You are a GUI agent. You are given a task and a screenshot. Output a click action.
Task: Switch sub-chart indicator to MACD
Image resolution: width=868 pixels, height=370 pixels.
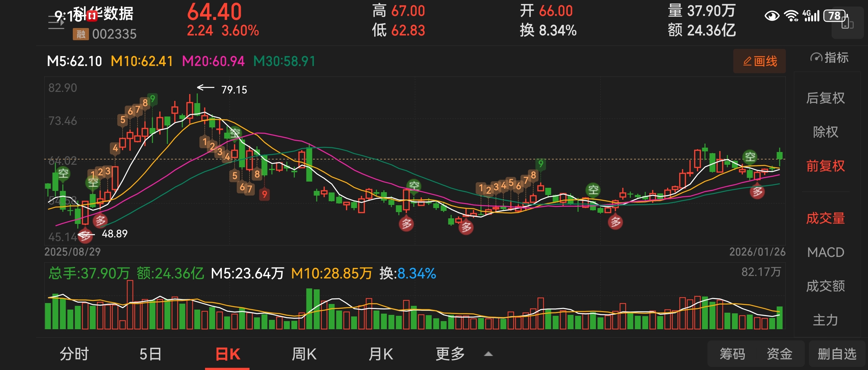(x=825, y=252)
